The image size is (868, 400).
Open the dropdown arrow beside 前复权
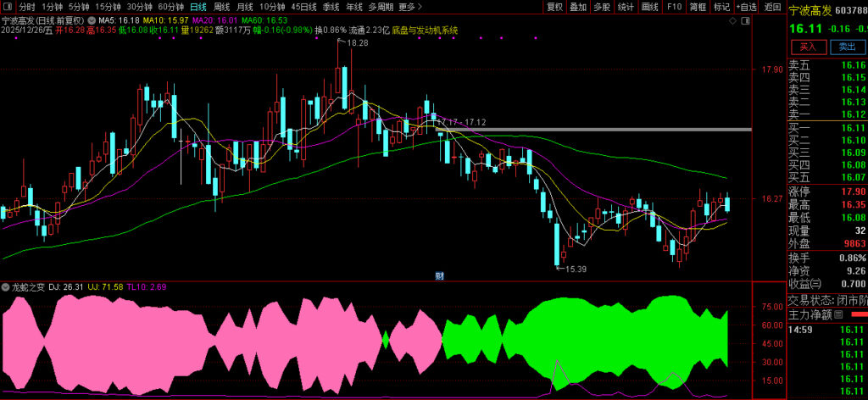92,19
